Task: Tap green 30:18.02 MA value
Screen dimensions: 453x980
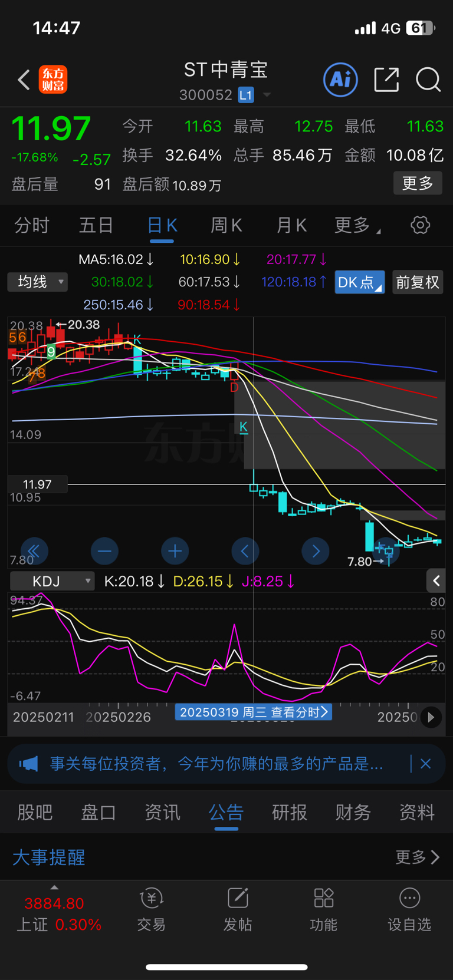Action: [x=123, y=282]
